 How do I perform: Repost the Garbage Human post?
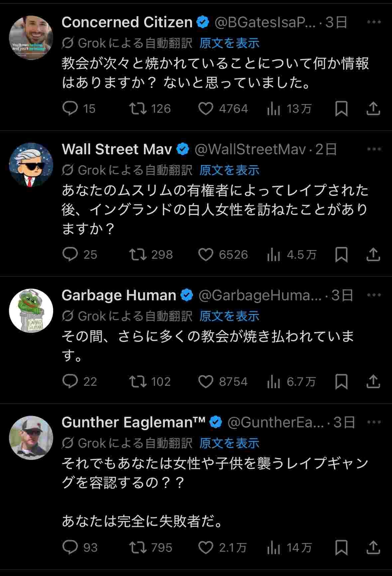[138, 381]
